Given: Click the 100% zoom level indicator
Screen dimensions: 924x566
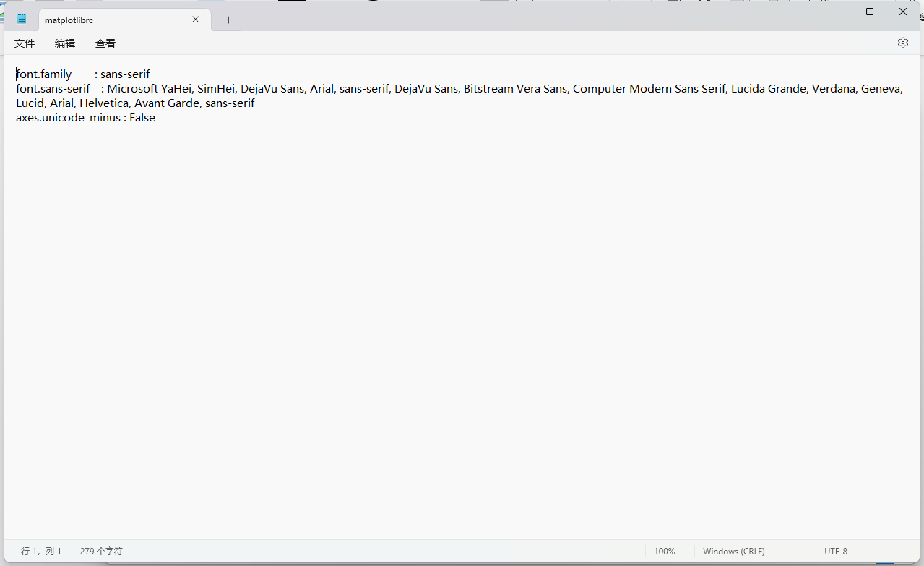Looking at the screenshot, I should coord(665,551).
